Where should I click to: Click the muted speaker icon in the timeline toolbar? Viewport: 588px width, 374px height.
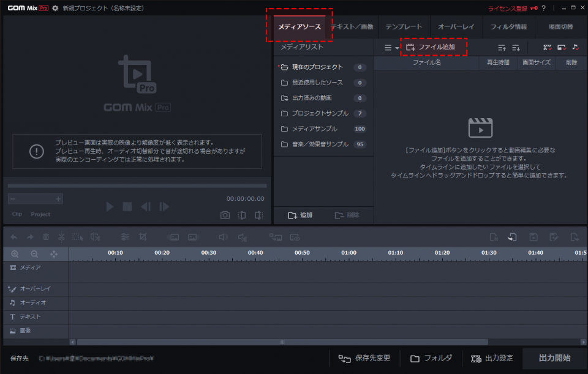click(x=243, y=237)
